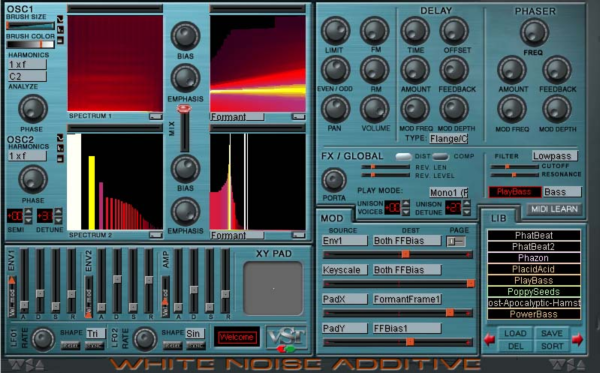The height and width of the screenshot is (373, 600).
Task: Click the LOAD button
Action: [x=515, y=333]
